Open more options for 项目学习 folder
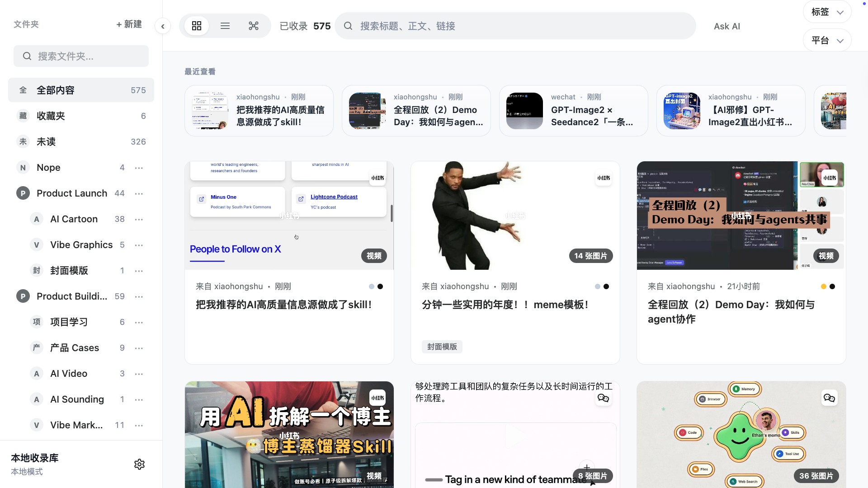The image size is (868, 488). [139, 322]
